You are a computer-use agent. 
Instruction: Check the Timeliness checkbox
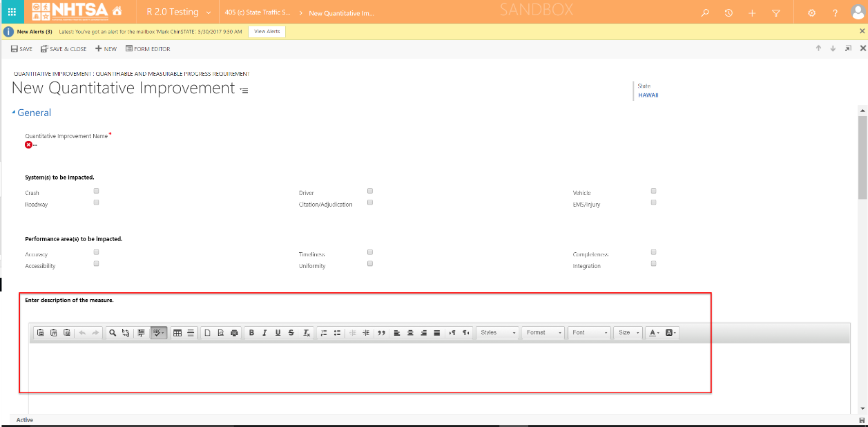tap(370, 252)
